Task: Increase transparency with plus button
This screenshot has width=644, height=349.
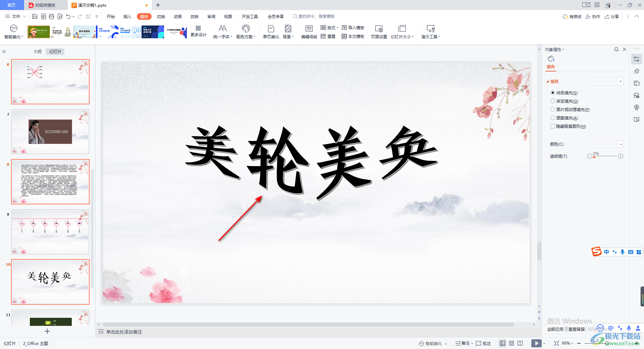Action: pos(621,156)
